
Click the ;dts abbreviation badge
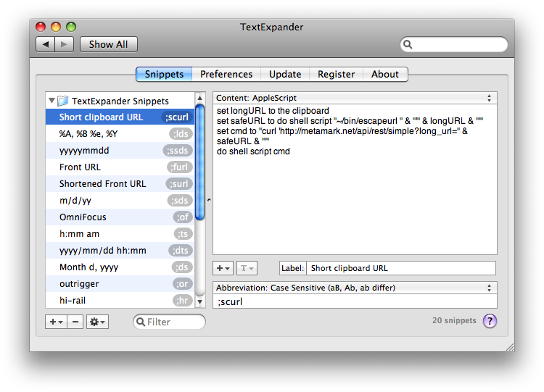[x=181, y=250]
